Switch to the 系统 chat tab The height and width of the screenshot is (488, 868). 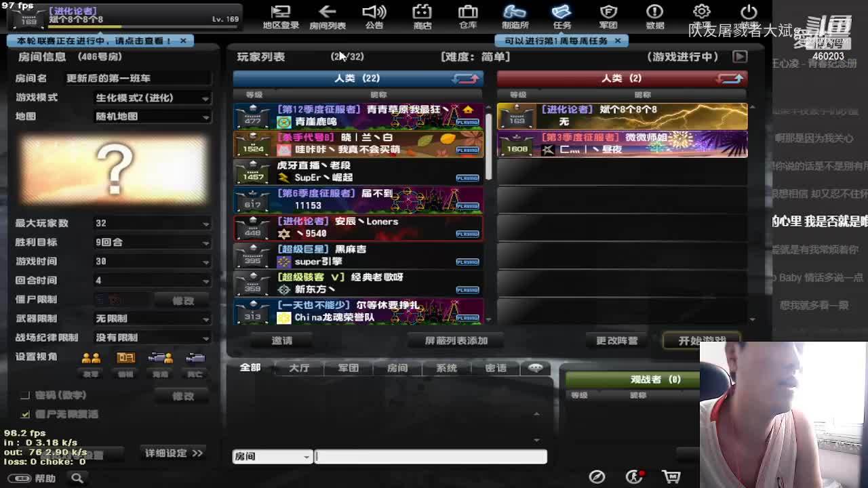446,368
